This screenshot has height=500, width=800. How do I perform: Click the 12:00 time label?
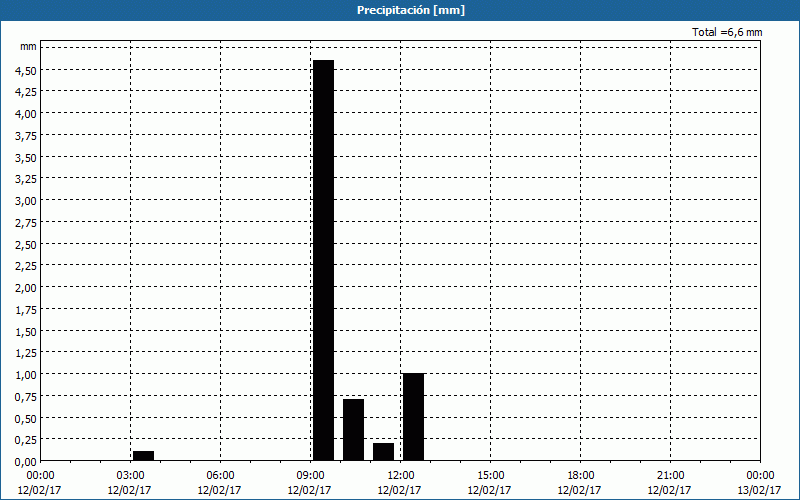(401, 476)
